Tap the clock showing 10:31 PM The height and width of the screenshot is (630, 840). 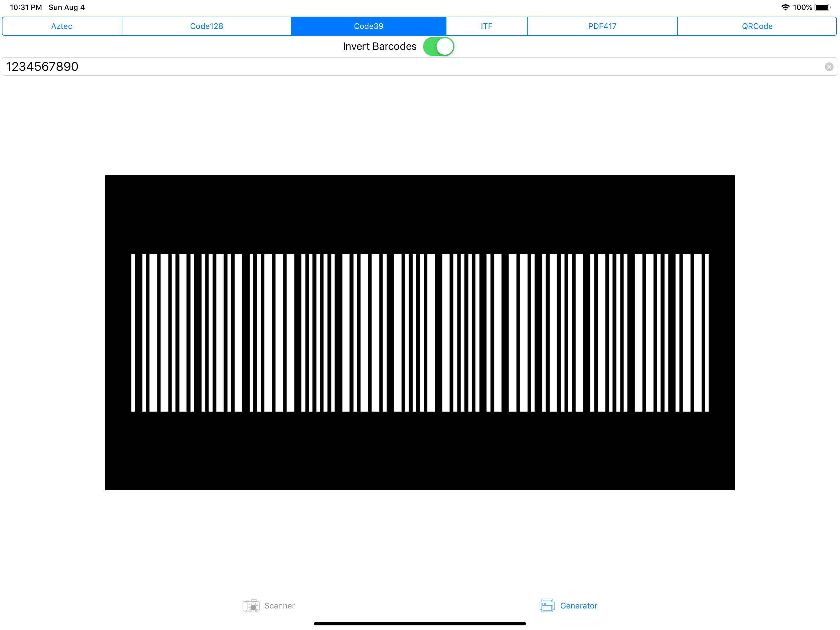point(25,7)
